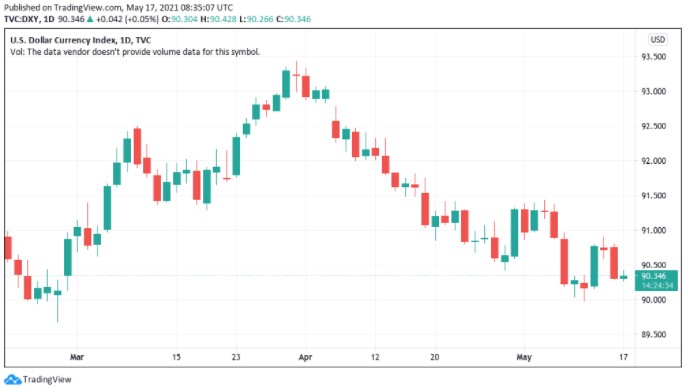Click the 23 date axis label
This screenshot has height=390, width=686.
236,357
